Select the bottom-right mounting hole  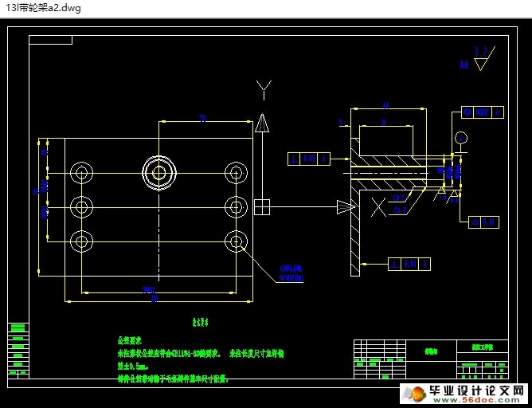coord(234,240)
